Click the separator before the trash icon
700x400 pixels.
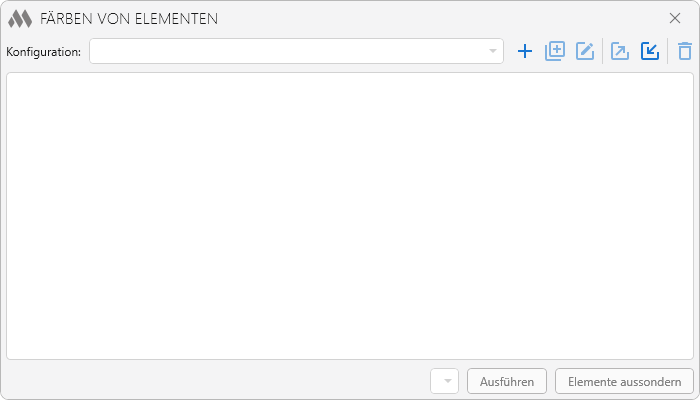tap(667, 51)
